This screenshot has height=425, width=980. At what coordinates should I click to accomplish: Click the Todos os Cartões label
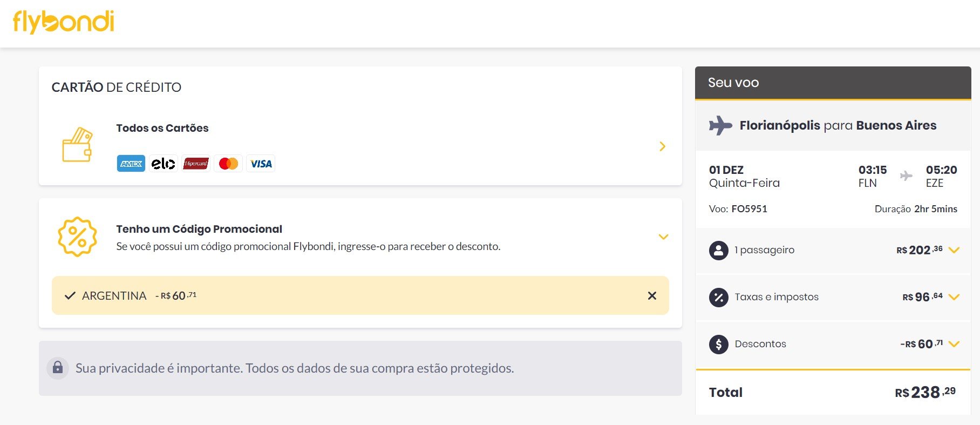pos(162,128)
